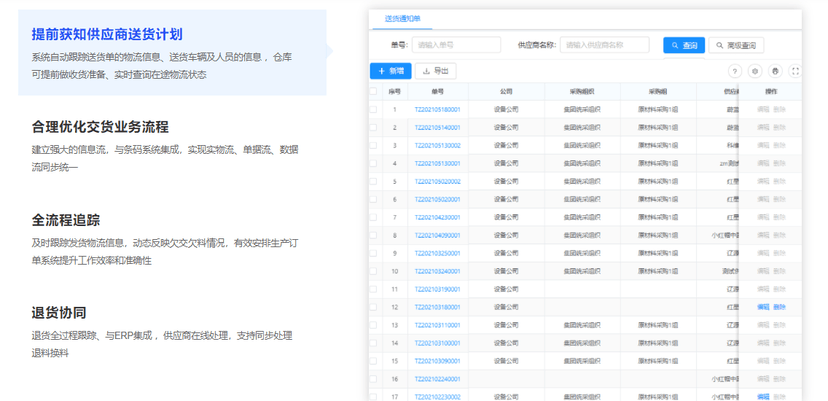Click the help question mark icon
The image size is (828, 401).
(735, 71)
